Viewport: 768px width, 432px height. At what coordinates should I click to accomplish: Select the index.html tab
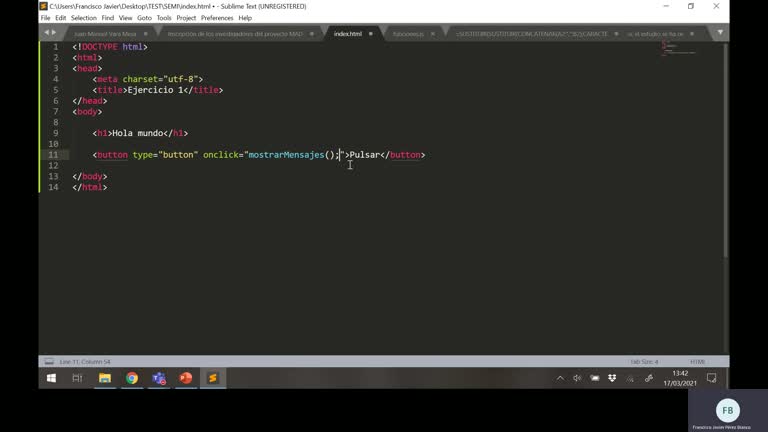tap(348, 34)
